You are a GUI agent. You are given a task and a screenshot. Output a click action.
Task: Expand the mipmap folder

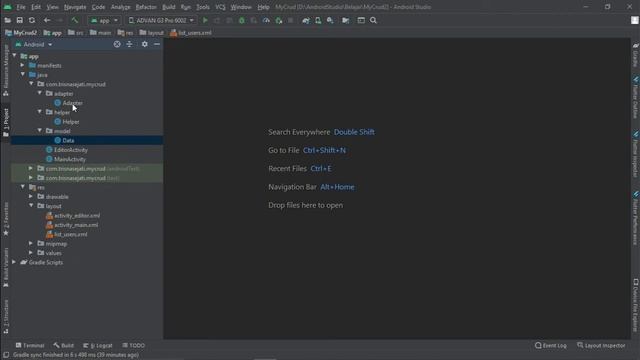[31, 244]
